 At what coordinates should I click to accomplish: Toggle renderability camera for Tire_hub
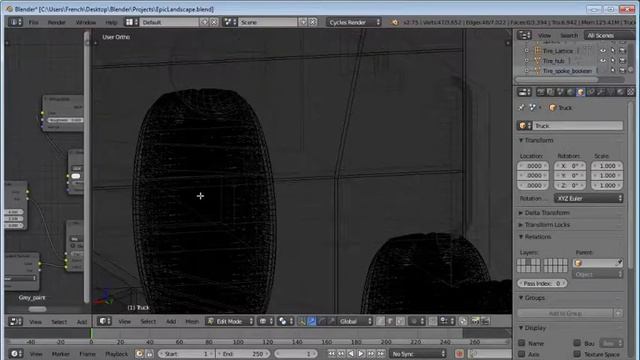[x=622, y=60]
